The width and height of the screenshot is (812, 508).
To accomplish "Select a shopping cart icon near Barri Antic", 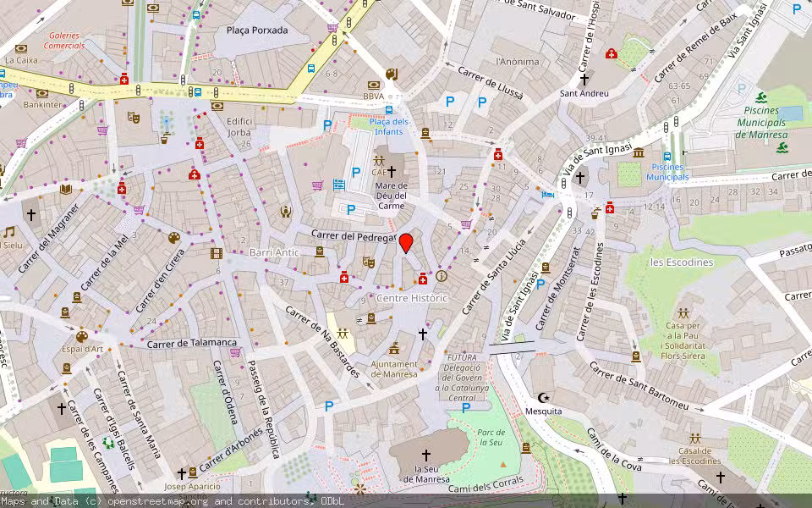I will tap(139, 210).
